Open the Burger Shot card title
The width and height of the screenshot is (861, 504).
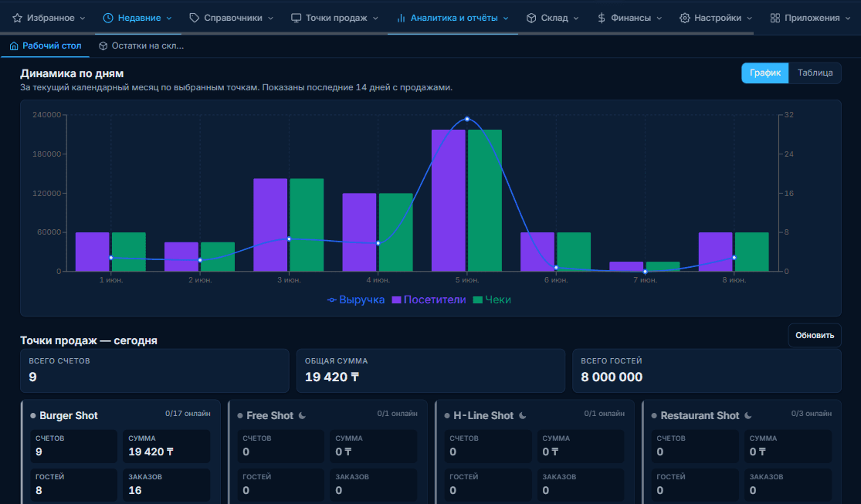point(69,415)
